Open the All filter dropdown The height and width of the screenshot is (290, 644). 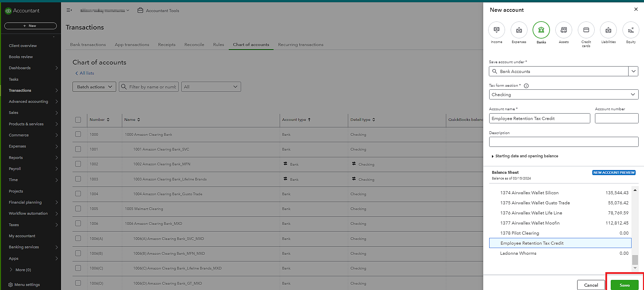coord(211,87)
